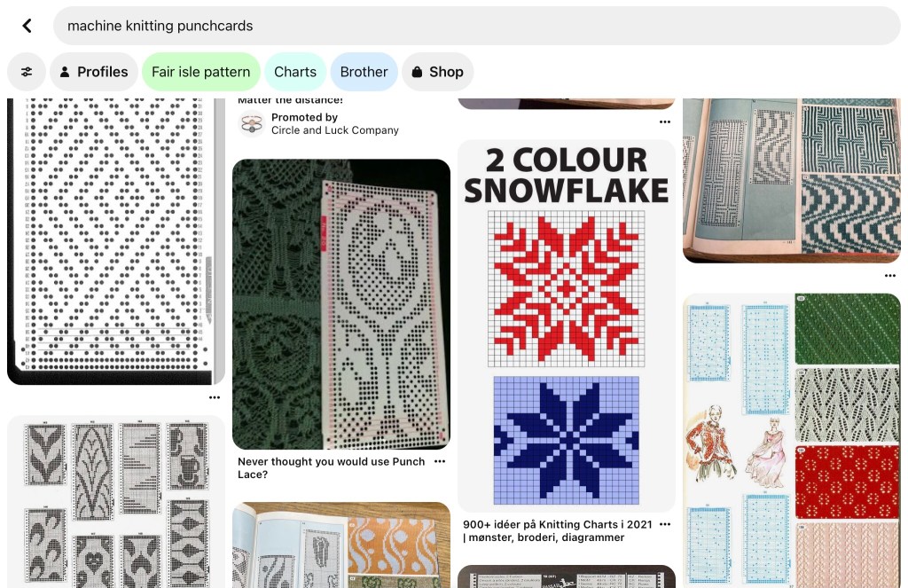This screenshot has height=588, width=908.
Task: Select the Brother filter chip
Action: [x=364, y=72]
